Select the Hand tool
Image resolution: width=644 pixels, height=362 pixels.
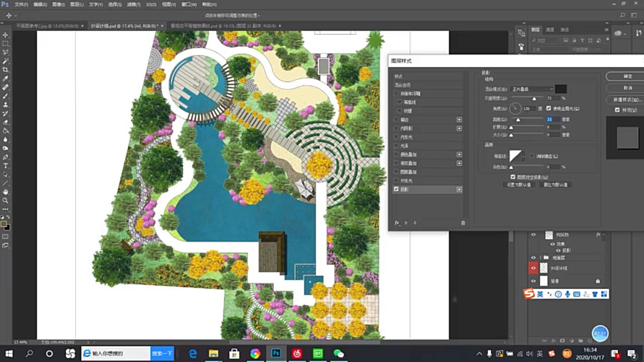pos(6,192)
